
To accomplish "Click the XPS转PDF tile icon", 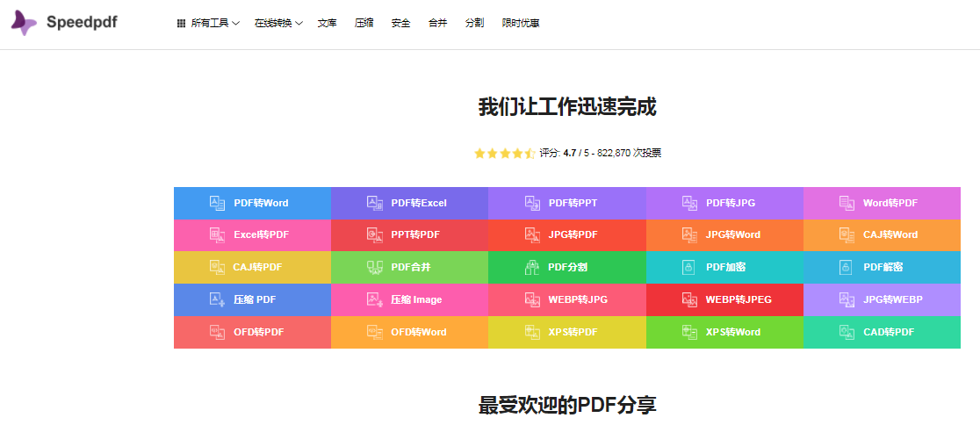I will (532, 332).
